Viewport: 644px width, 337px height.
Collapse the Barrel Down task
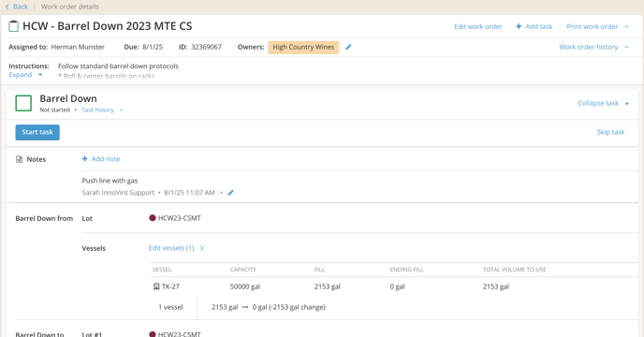[598, 103]
